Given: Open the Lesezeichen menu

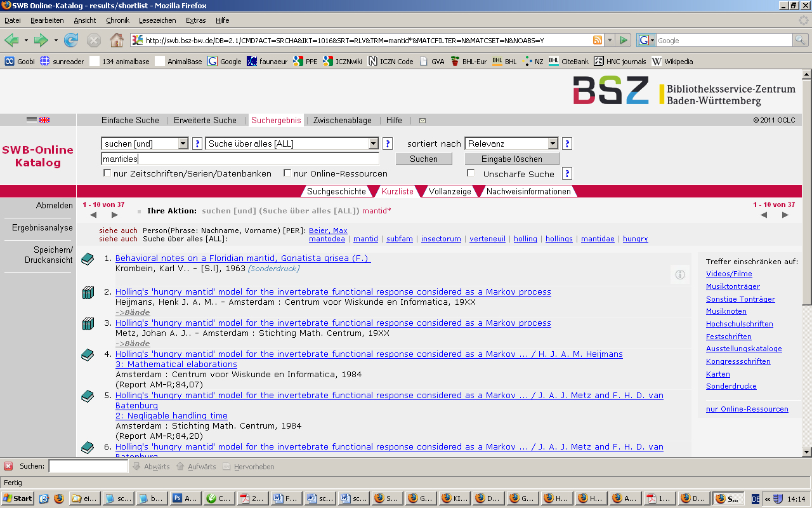Looking at the screenshot, I should click(157, 20).
